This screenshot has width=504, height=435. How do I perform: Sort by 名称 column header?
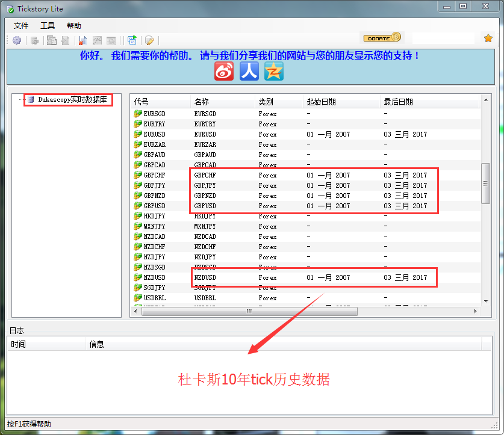click(x=223, y=102)
